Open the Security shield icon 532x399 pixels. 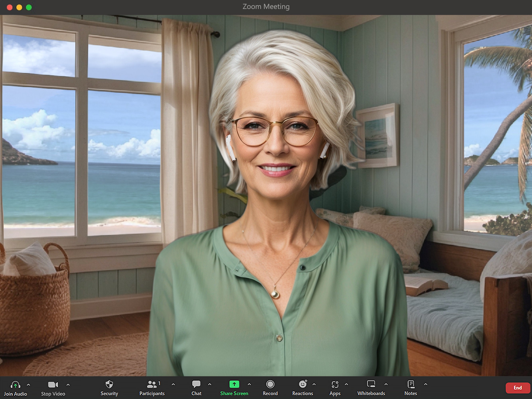tap(109, 384)
